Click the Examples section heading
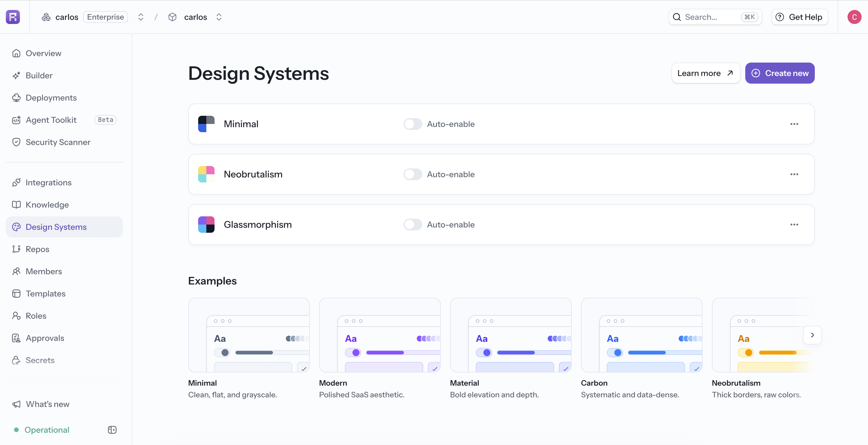The width and height of the screenshot is (868, 445). (212, 281)
